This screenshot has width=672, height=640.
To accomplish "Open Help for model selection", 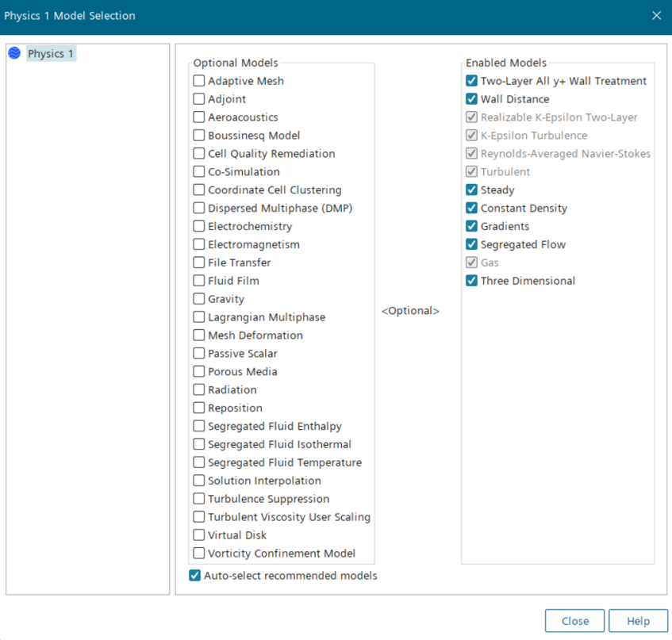I will 638,621.
